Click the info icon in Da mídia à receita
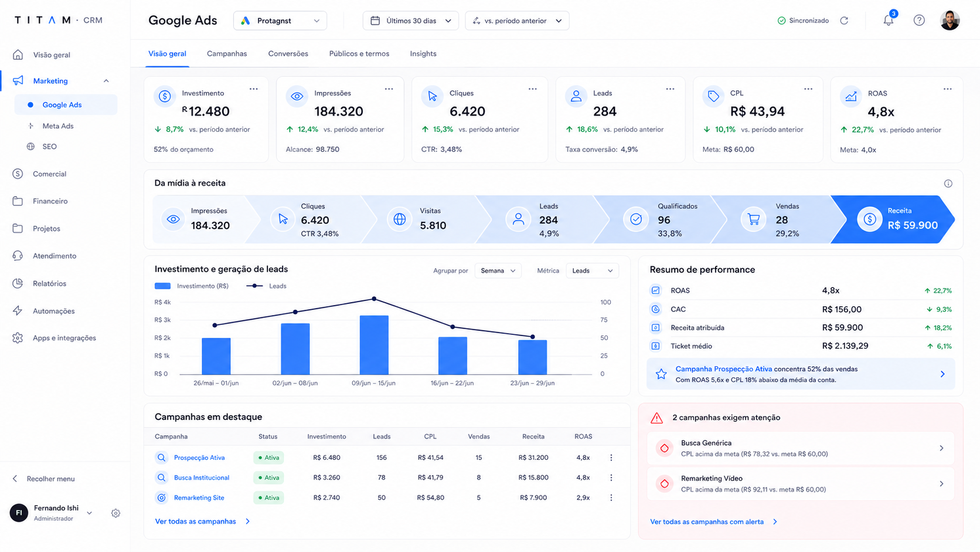This screenshot has height=552, width=980. pyautogui.click(x=948, y=184)
